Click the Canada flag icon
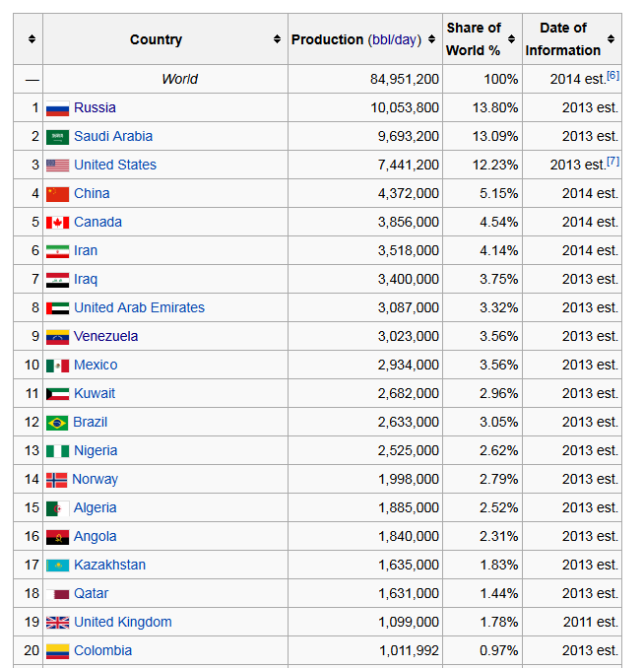The image size is (644, 668). [57, 223]
